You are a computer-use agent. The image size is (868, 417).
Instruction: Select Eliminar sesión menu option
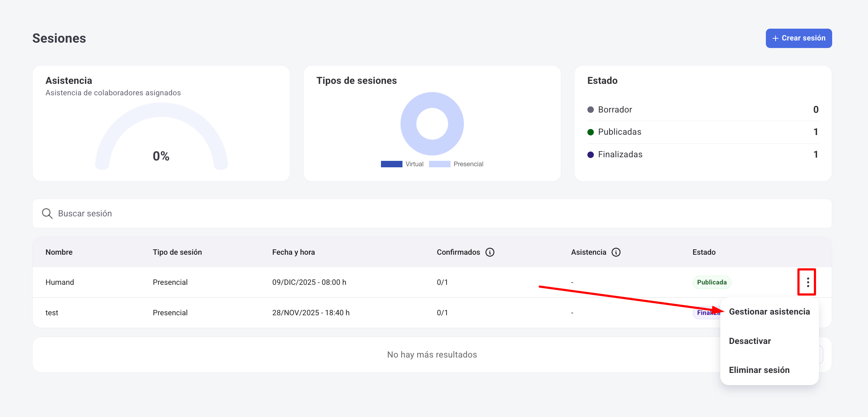[x=759, y=370]
